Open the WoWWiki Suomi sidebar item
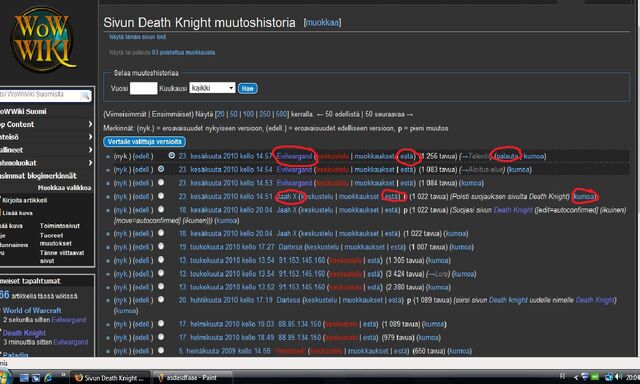Viewport: 640px width, 384px height. pyautogui.click(x=23, y=111)
